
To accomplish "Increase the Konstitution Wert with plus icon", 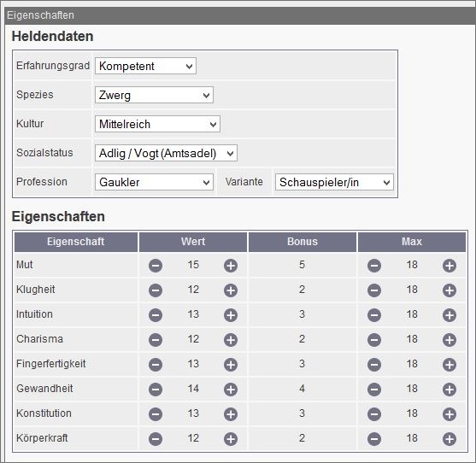I will pyautogui.click(x=231, y=414).
